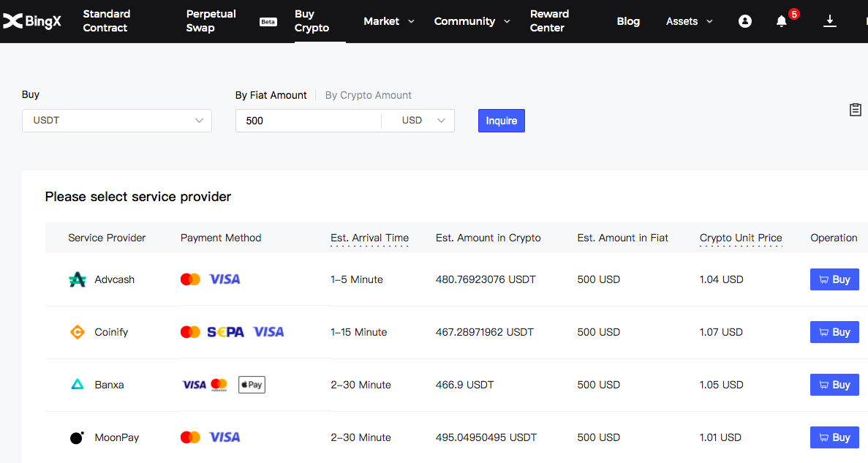Buy via MoonPay

click(834, 437)
